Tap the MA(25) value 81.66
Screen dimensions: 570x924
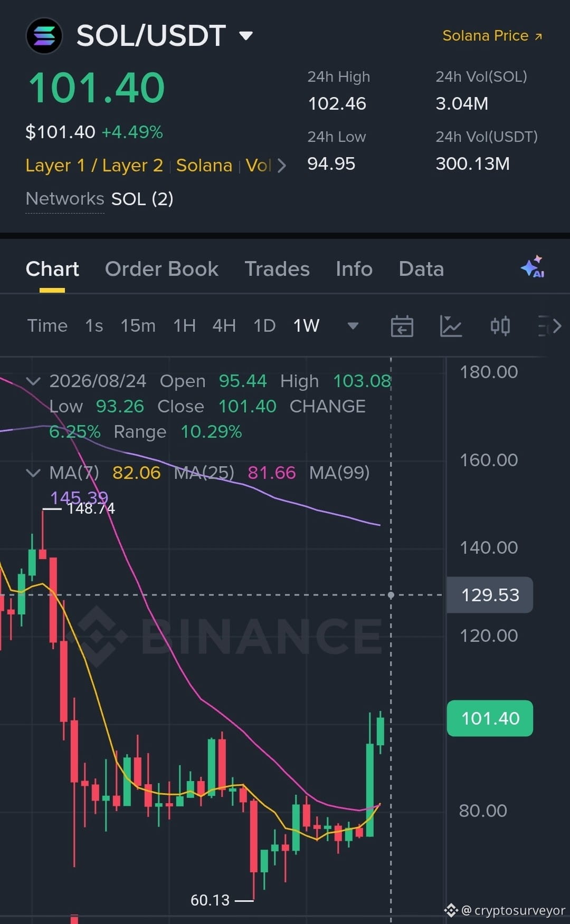coord(271,473)
